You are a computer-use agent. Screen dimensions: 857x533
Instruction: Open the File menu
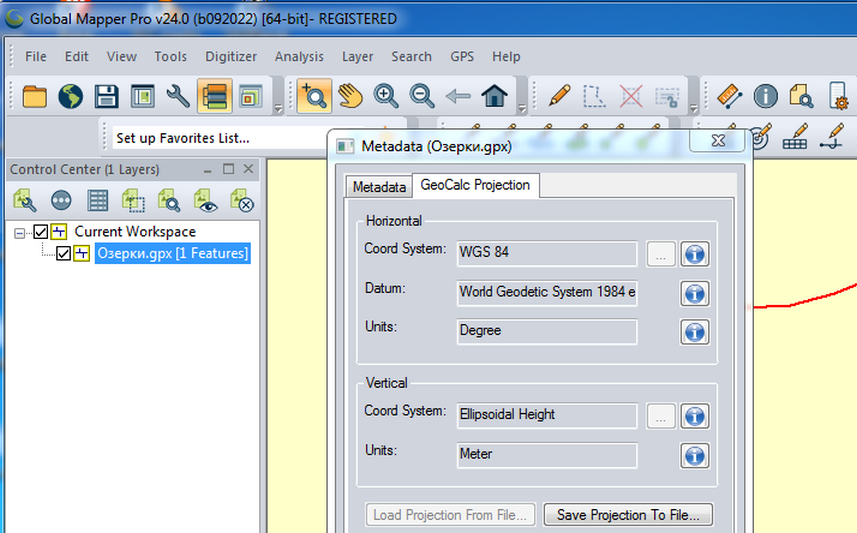(36, 57)
